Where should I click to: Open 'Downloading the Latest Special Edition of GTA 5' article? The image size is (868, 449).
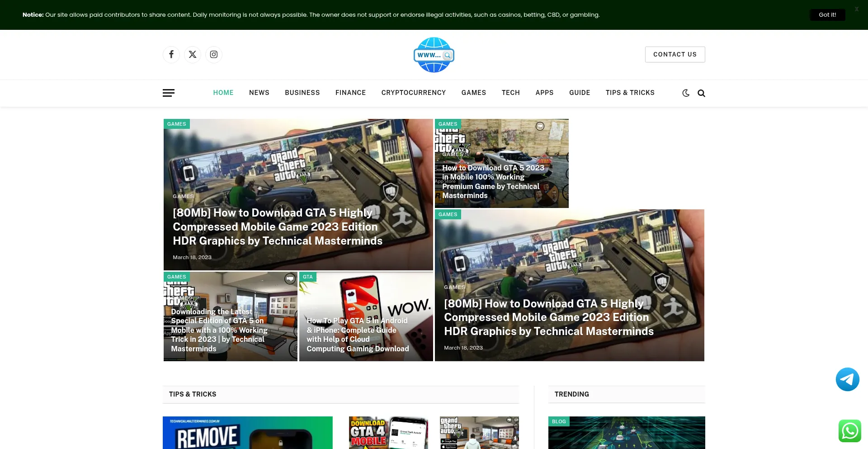(219, 330)
